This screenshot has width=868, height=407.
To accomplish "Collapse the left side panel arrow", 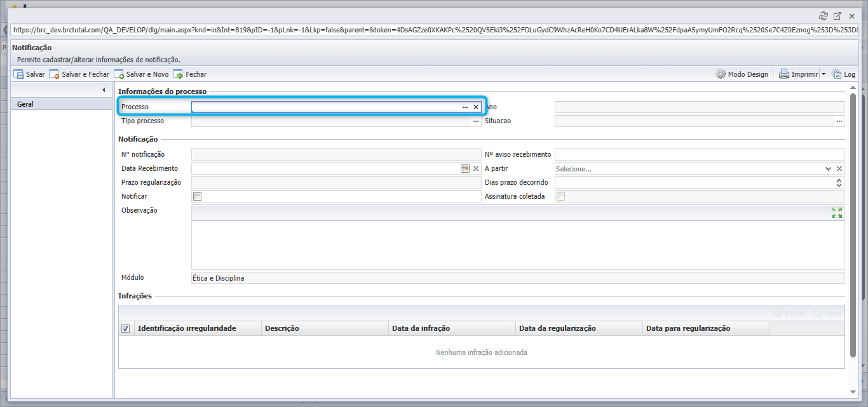I will pos(103,90).
